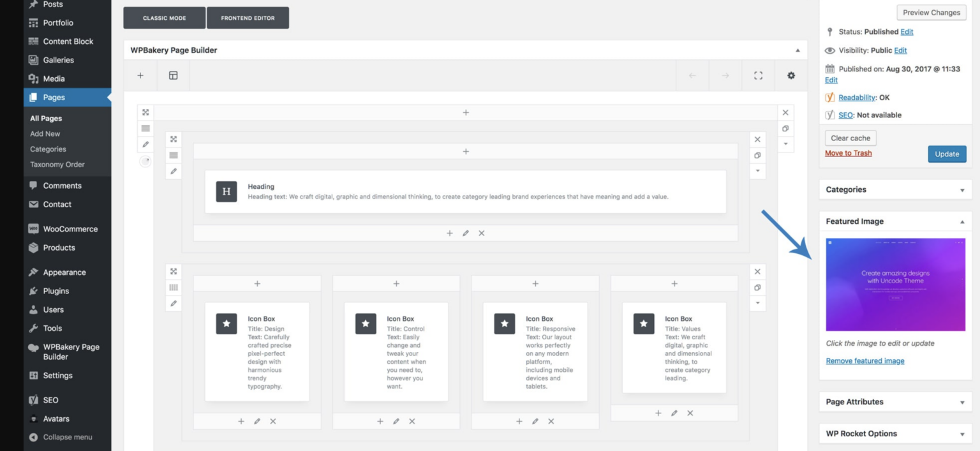The image size is (980, 451).
Task: Collapse the Heading inner row arrow
Action: 757,171
